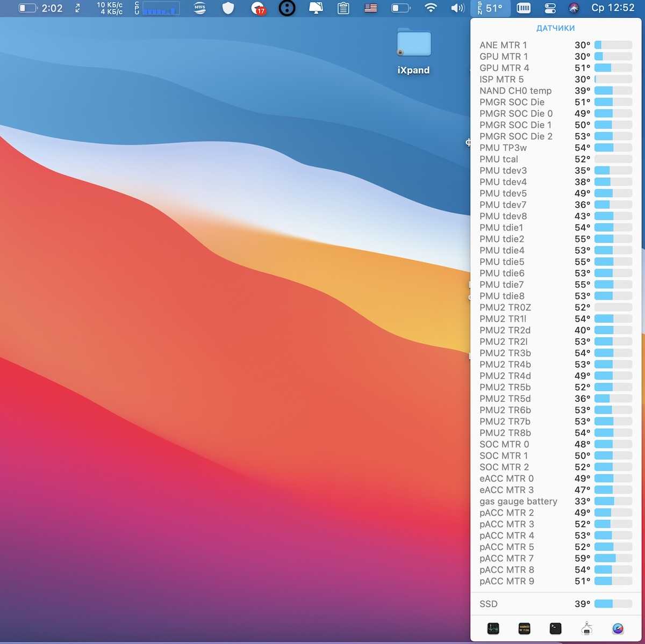
Task: Open the US flag input source menu
Action: [371, 8]
